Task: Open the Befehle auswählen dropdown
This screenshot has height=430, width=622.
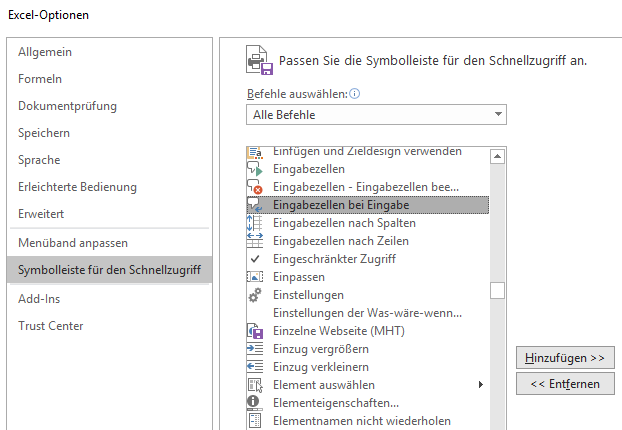Action: pyautogui.click(x=376, y=115)
